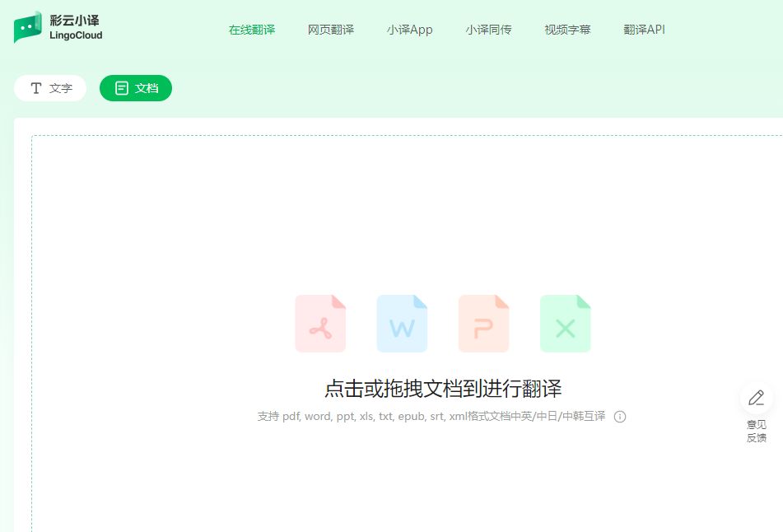The image size is (783, 532).
Task: Click the supported formats description text
Action: tap(431, 416)
